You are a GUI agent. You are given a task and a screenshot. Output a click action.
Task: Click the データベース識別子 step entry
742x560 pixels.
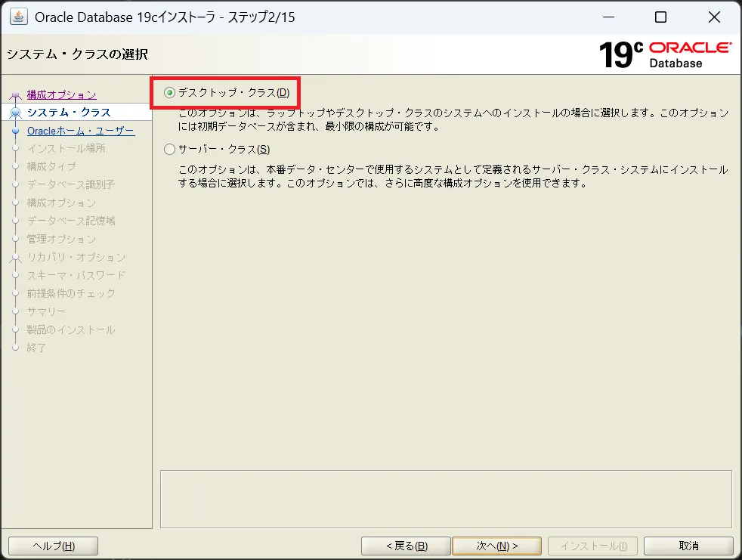[x=71, y=184]
